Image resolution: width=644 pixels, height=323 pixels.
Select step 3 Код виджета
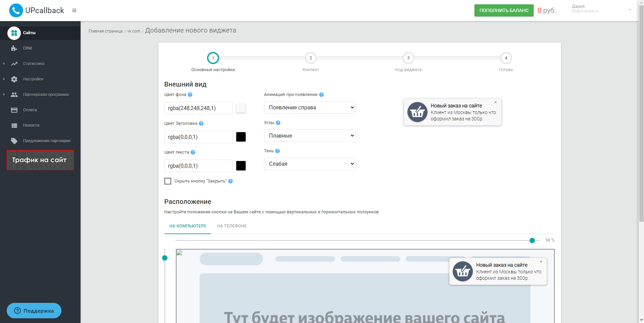[408, 58]
